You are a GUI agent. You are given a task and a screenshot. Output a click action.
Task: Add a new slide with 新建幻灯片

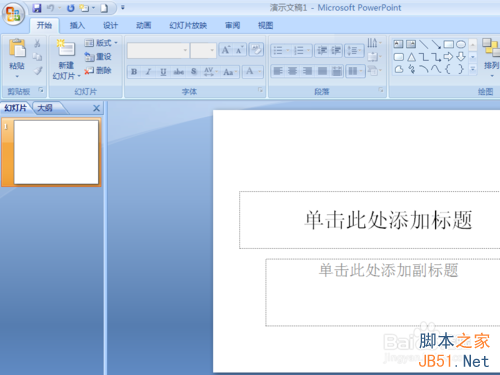[66, 60]
